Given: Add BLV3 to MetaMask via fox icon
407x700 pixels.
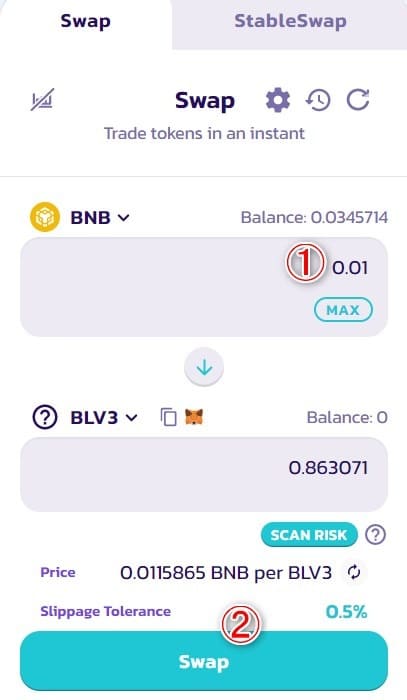Looking at the screenshot, I should [194, 417].
